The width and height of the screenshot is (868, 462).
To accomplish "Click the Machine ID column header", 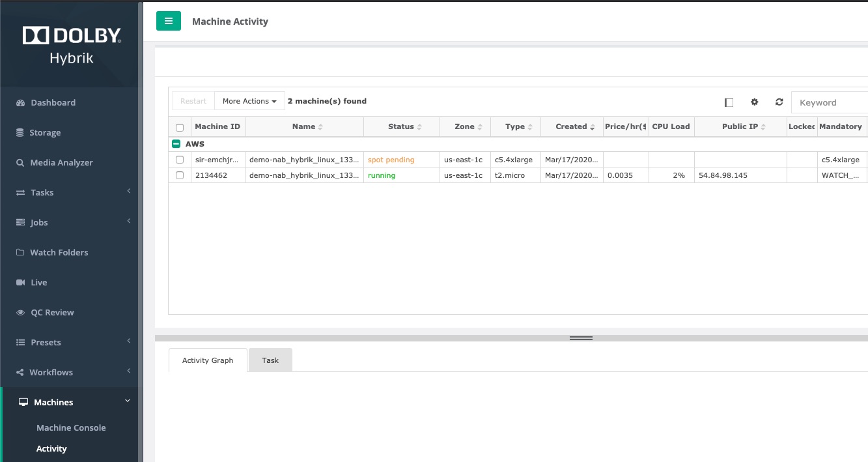I will (x=217, y=127).
